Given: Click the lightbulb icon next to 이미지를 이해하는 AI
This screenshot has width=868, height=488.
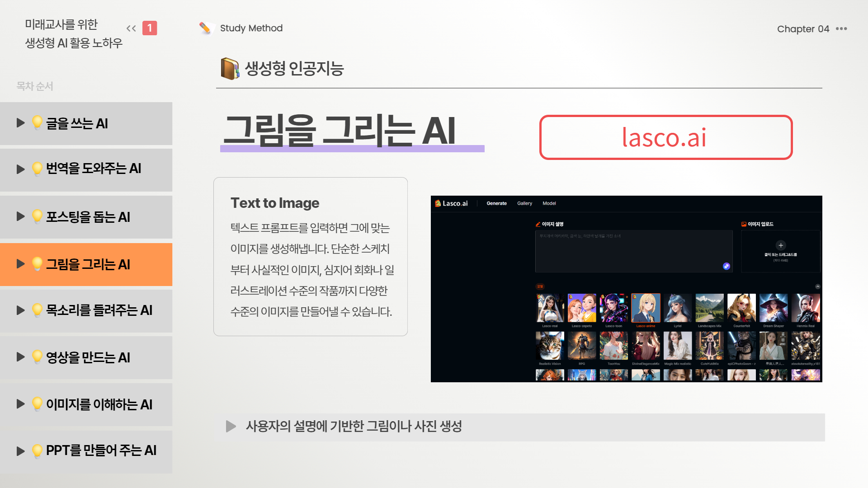Looking at the screenshot, I should pos(37,404).
